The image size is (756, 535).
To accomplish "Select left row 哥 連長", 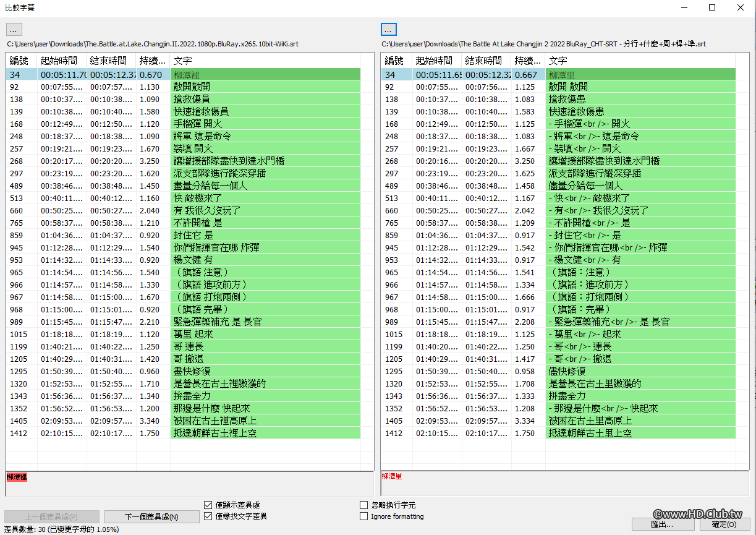I will point(183,346).
